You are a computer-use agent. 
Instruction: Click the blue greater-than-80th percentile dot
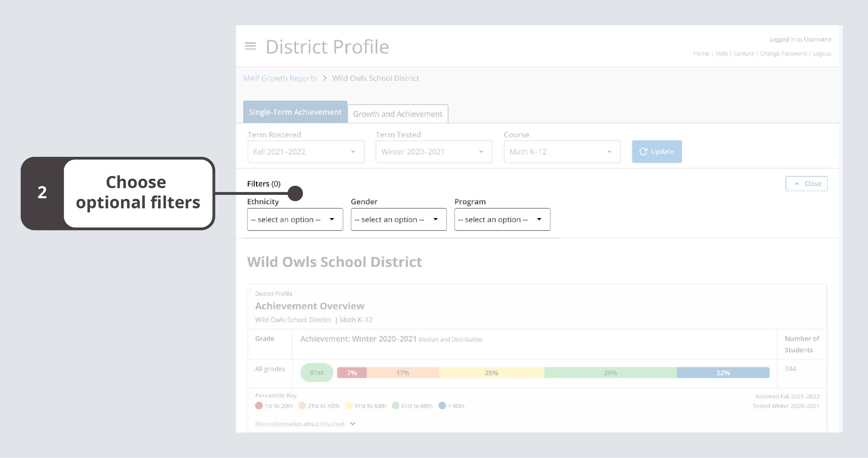442,406
